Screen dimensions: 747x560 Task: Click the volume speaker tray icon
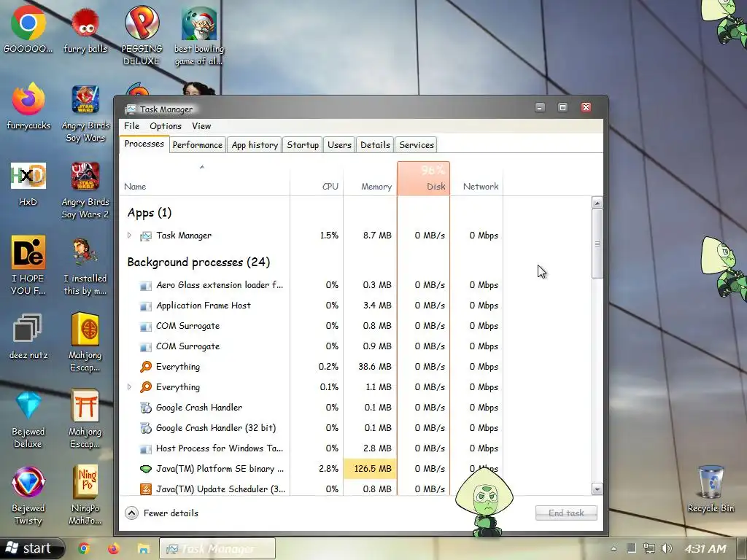667,548
